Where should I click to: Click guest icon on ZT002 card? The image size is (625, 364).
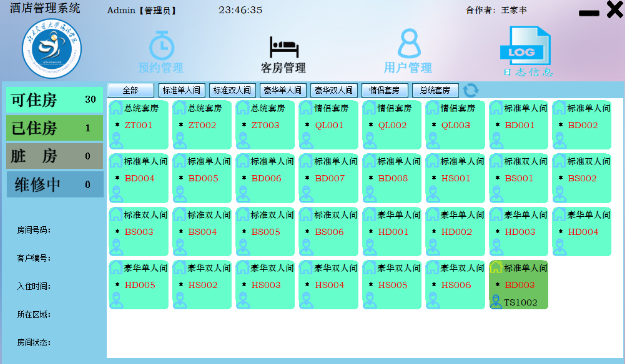point(180,141)
